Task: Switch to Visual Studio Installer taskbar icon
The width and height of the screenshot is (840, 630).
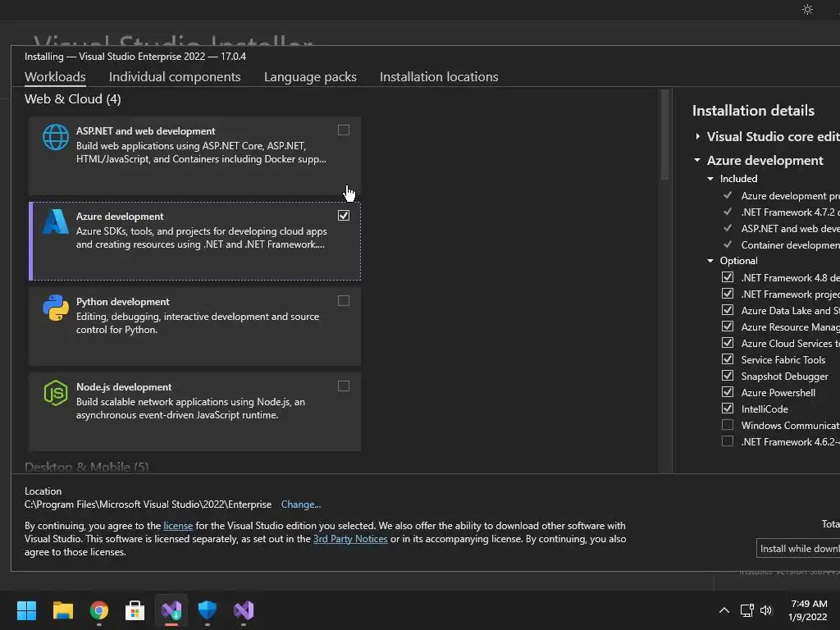Action: 171,610
